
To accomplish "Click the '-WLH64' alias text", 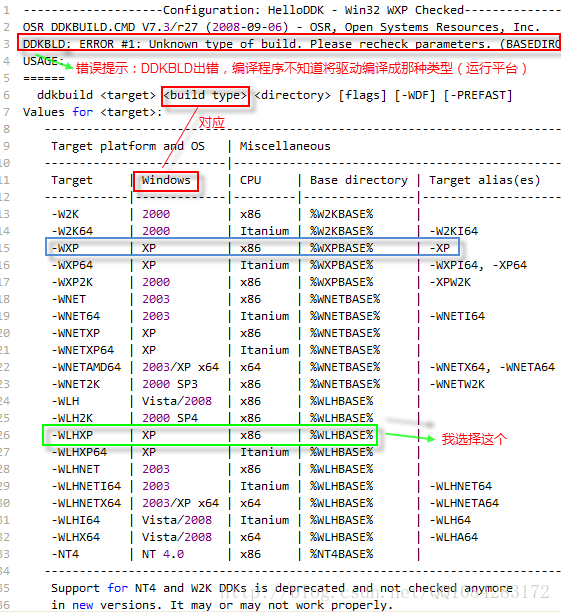I will 450,520.
